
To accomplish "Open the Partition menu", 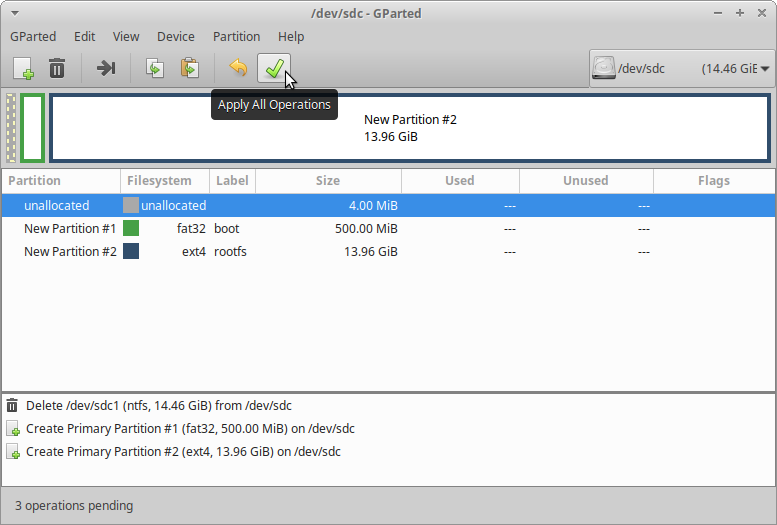I will click(236, 36).
